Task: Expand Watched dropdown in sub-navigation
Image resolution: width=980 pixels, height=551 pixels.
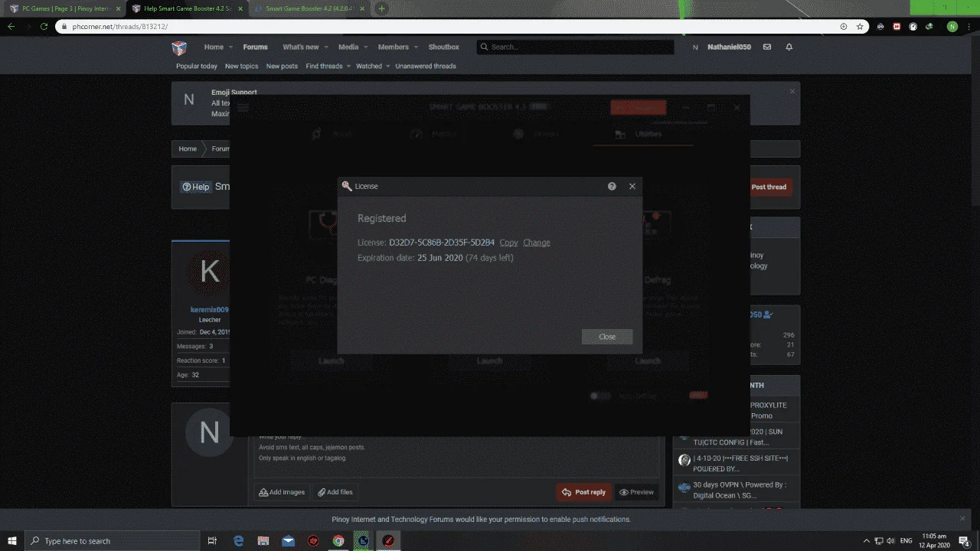Action: pyautogui.click(x=387, y=67)
